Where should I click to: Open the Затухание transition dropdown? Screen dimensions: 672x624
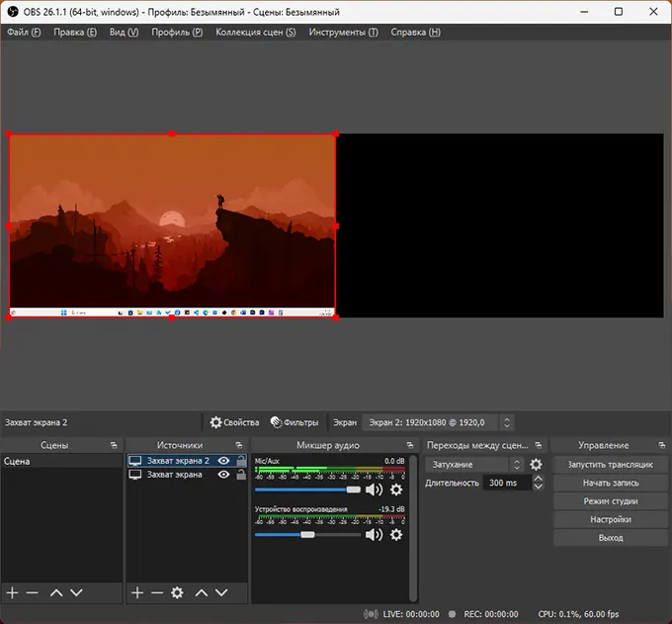tap(474, 465)
